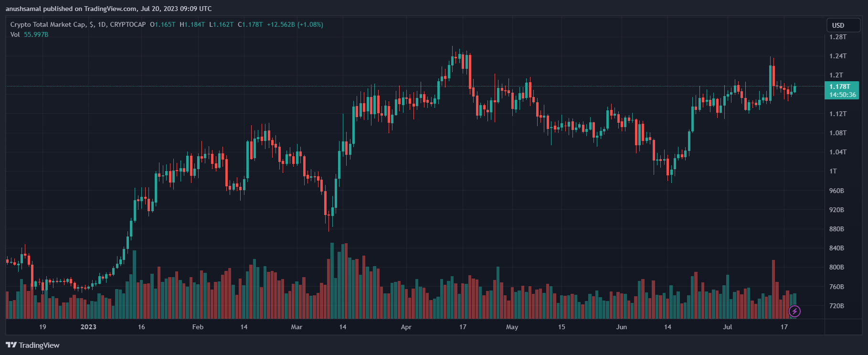
Task: Click the Jun label on the date axis
Action: 621,327
